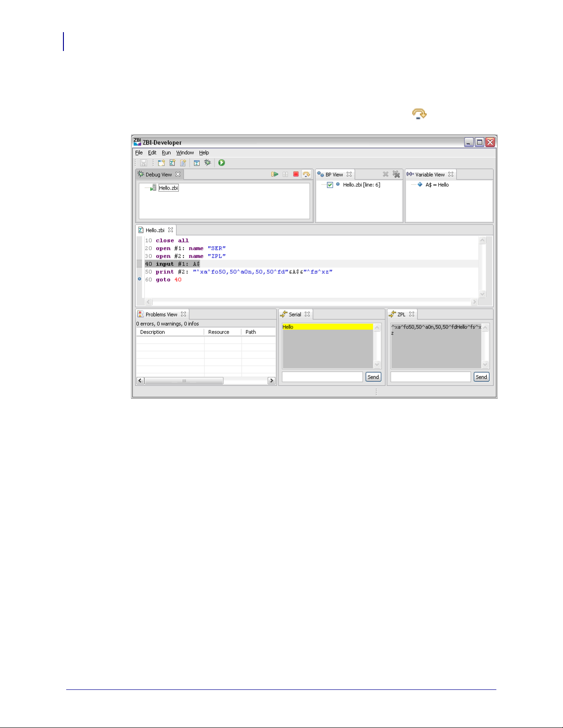Image resolution: width=563 pixels, height=728 pixels.
Task: Click the green Run program icon
Action: click(x=222, y=163)
